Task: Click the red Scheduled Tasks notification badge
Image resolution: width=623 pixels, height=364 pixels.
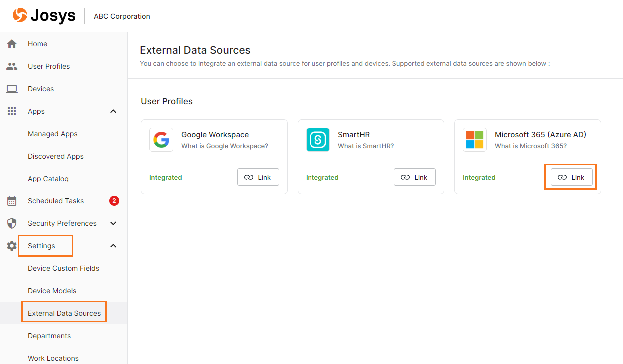Action: pos(114,201)
